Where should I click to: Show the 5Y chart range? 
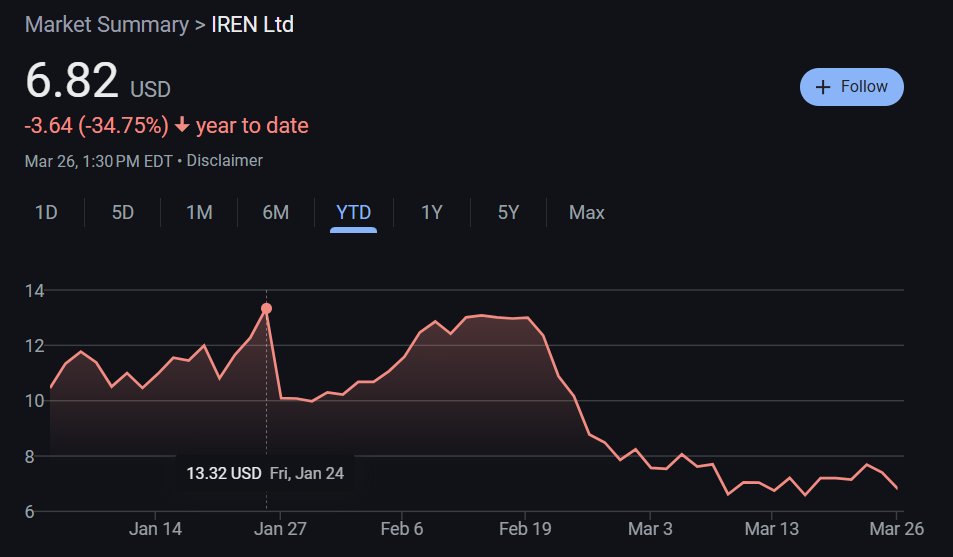tap(508, 212)
